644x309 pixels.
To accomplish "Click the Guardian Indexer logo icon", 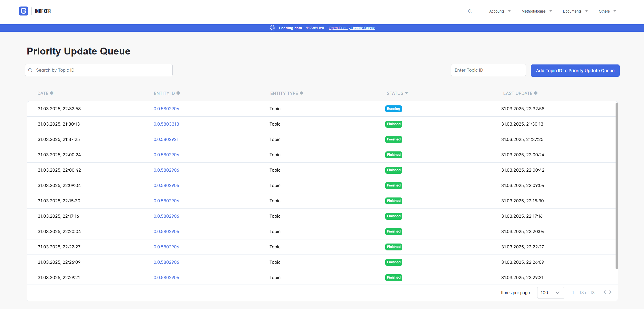I will pyautogui.click(x=24, y=11).
